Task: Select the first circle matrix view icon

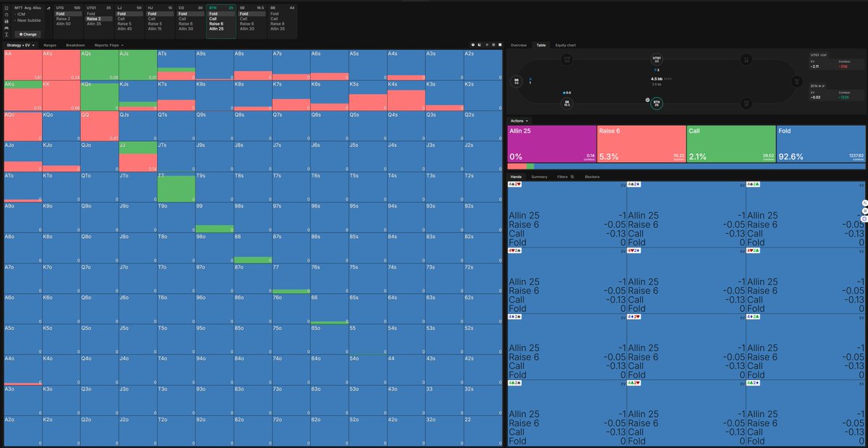Action: click(x=472, y=45)
